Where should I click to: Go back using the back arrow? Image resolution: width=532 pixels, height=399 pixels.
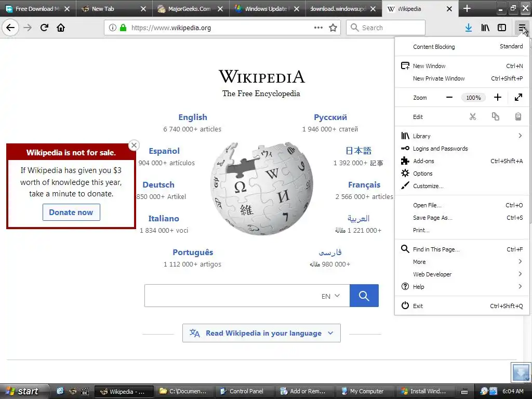point(10,28)
